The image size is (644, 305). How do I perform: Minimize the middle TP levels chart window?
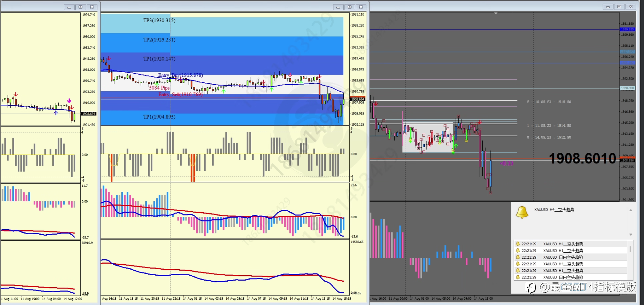click(338, 7)
